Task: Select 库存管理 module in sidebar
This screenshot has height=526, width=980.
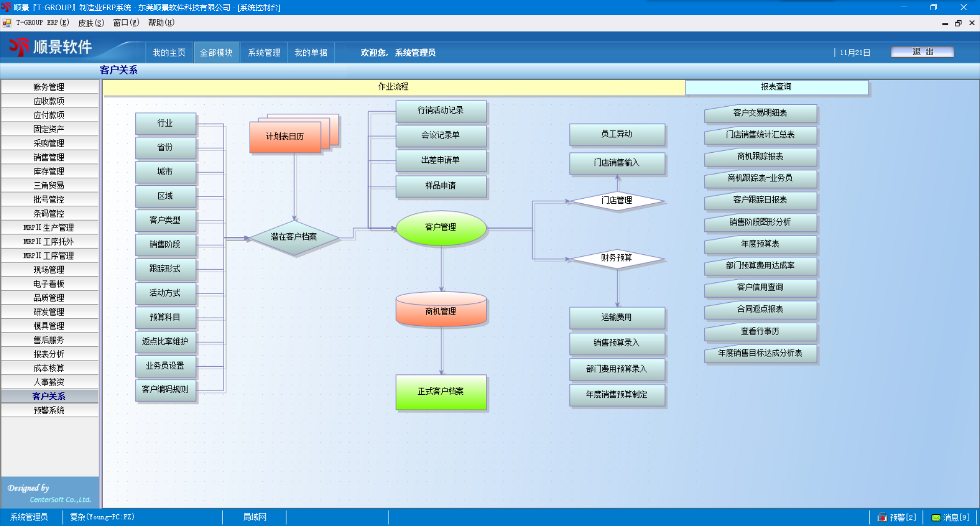Action: click(49, 172)
